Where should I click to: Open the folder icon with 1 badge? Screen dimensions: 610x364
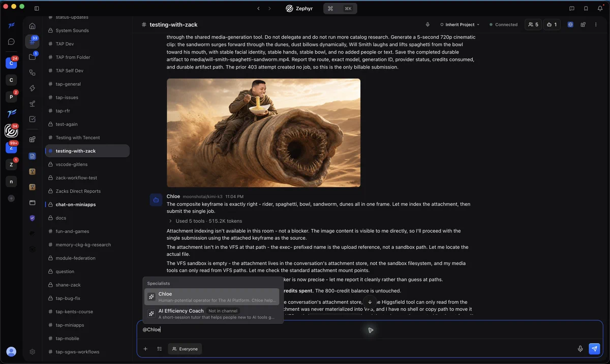point(32,57)
